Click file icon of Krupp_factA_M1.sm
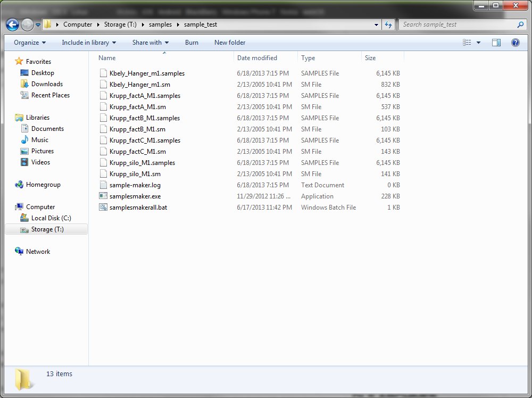 pyautogui.click(x=103, y=107)
